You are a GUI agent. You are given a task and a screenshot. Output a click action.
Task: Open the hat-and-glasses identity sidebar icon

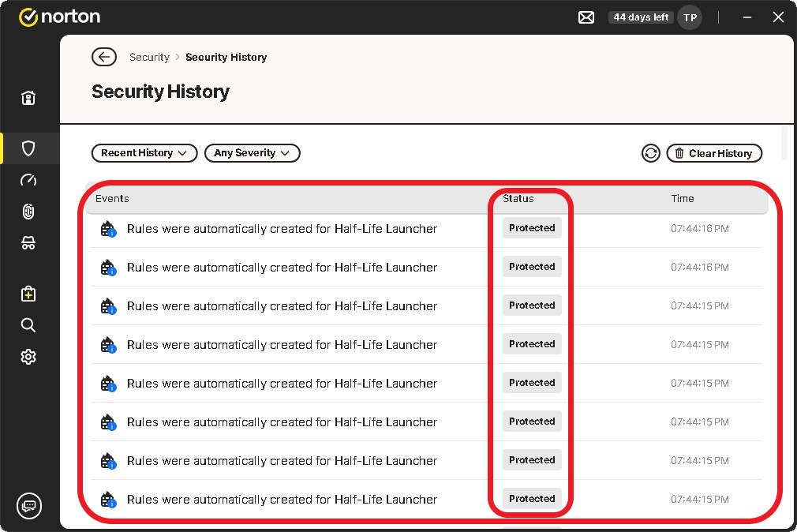pos(28,243)
